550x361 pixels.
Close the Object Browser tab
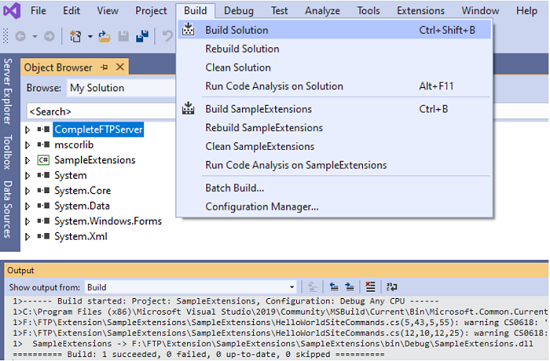coord(120,67)
